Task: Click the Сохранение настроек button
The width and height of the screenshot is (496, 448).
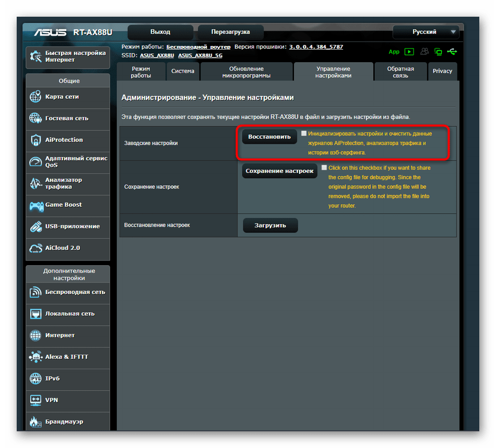Action: pos(280,171)
